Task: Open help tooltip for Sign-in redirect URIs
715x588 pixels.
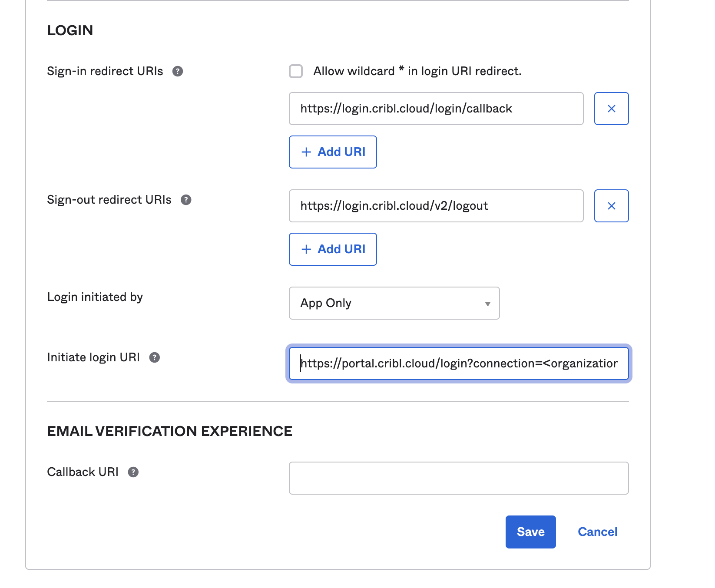Action: 178,71
